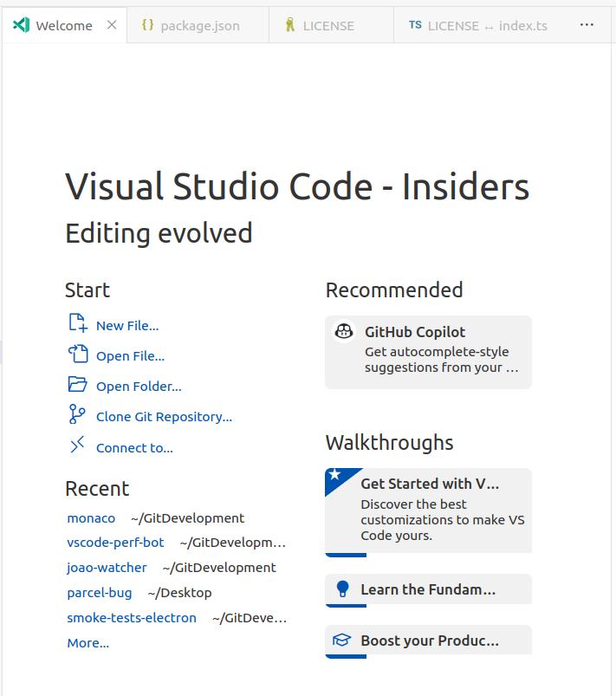The height and width of the screenshot is (696, 616).
Task: Open the more editor actions ellipsis menu
Action: tap(587, 25)
